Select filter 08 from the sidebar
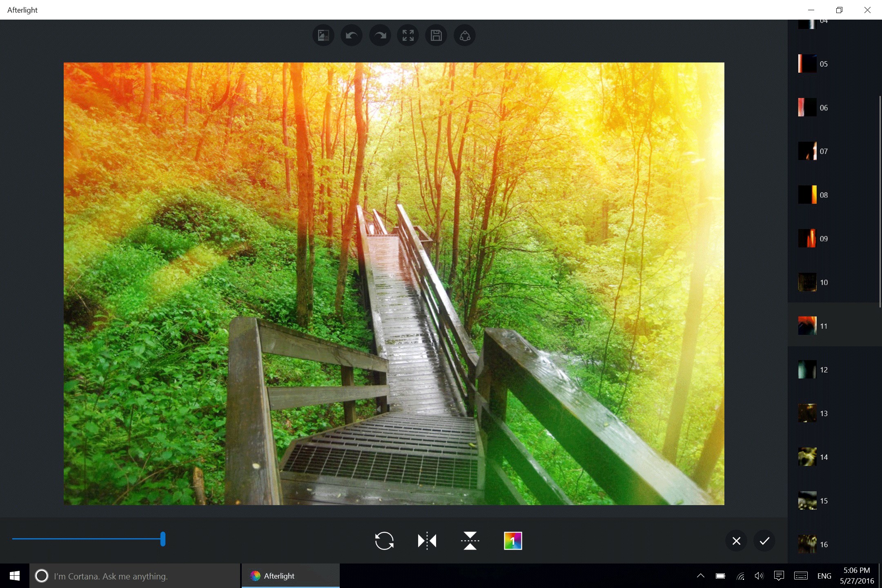Image resolution: width=882 pixels, height=588 pixels. click(x=806, y=195)
